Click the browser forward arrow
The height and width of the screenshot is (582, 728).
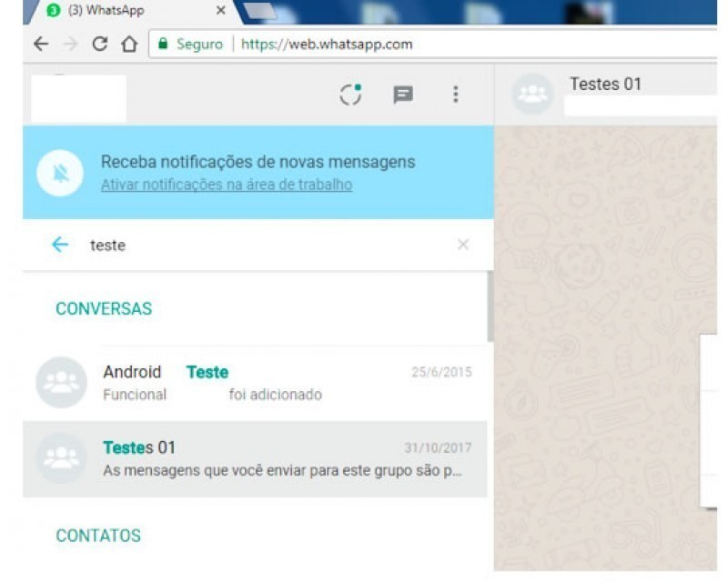[x=71, y=44]
